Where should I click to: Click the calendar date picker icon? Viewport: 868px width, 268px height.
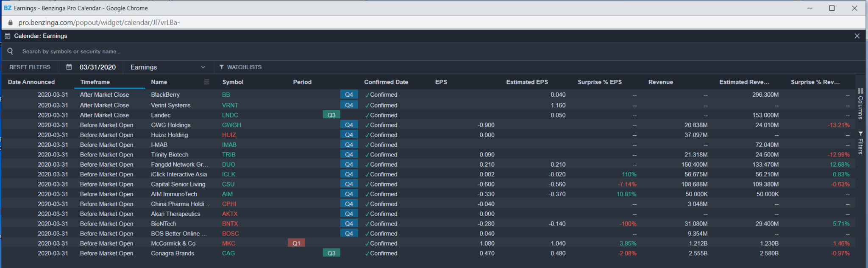click(x=69, y=67)
